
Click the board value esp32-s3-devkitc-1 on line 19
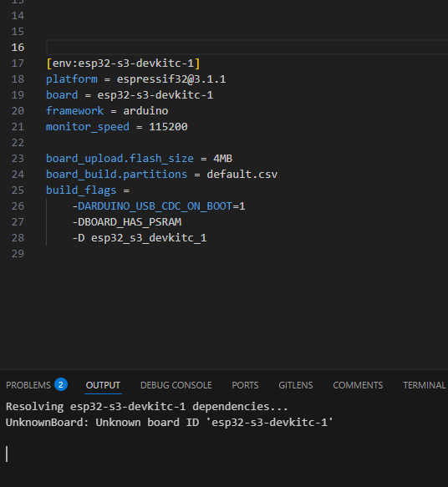[155, 95]
